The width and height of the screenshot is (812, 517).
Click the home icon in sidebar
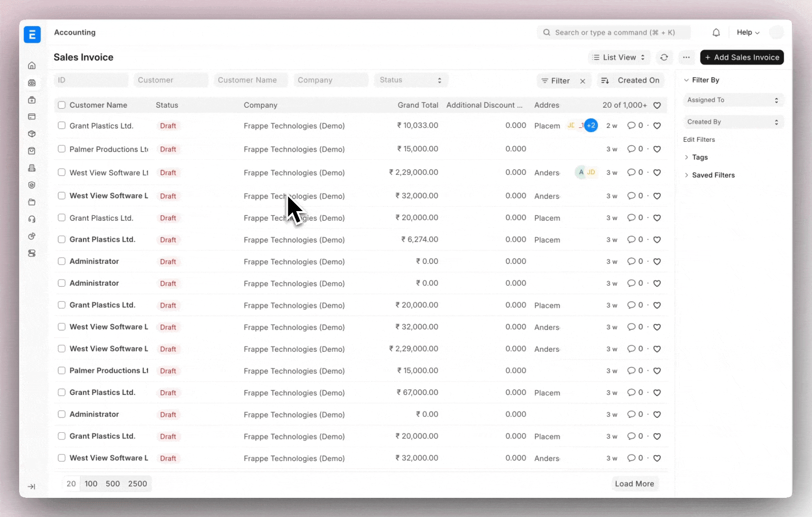[32, 66]
